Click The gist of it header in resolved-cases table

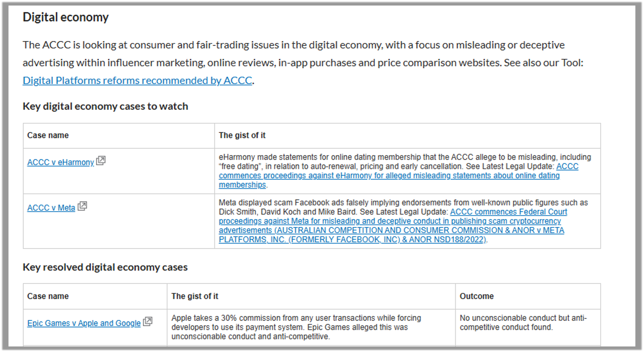pyautogui.click(x=194, y=296)
